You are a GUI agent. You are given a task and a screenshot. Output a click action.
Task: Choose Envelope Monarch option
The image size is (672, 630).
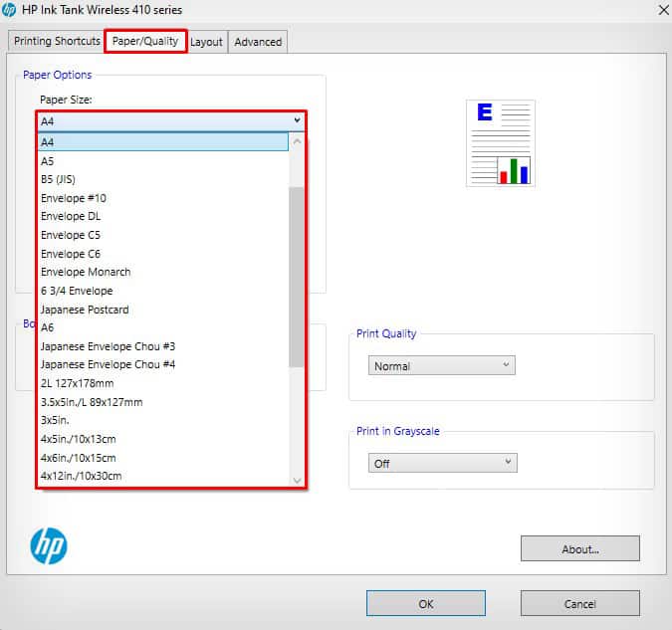tap(163, 272)
